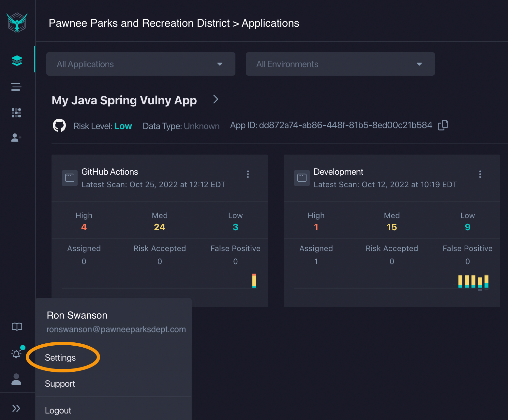View notifications via the bell icon
The image size is (508, 420).
click(16, 354)
